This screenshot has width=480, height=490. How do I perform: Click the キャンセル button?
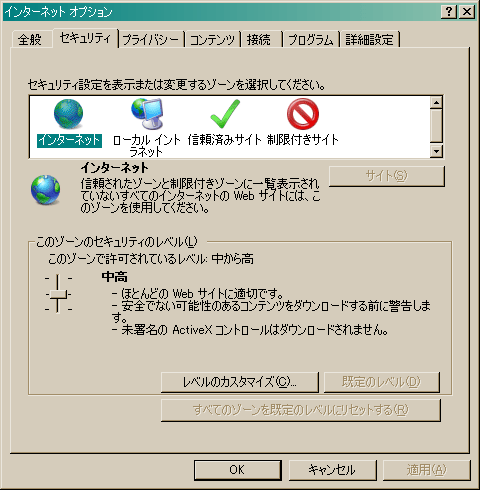332,470
